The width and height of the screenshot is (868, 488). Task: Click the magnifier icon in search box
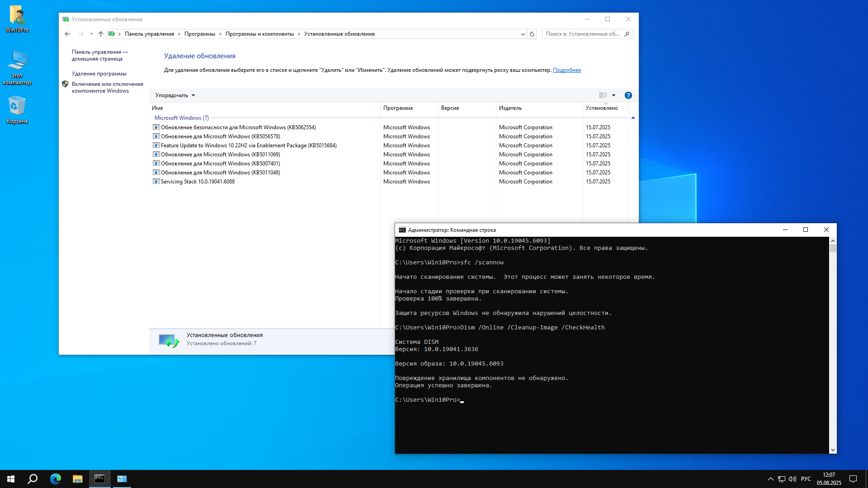[627, 34]
